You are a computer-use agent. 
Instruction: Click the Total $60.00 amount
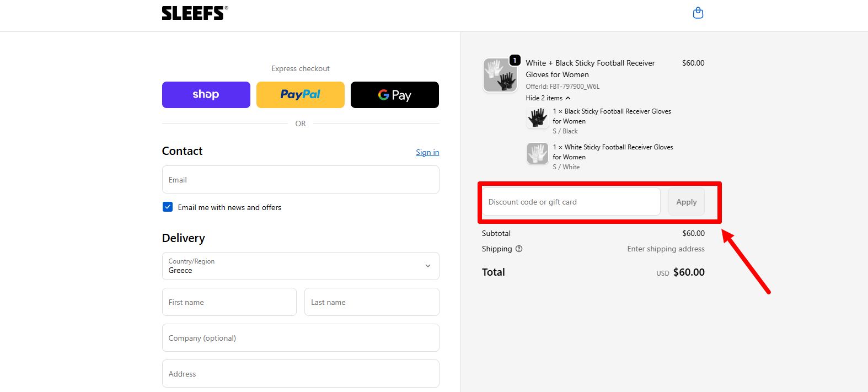coord(689,272)
